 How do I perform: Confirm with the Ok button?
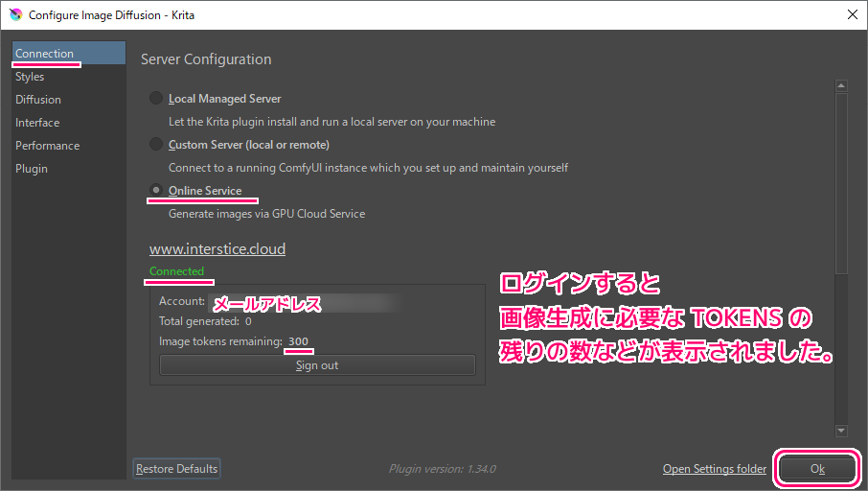(x=817, y=469)
